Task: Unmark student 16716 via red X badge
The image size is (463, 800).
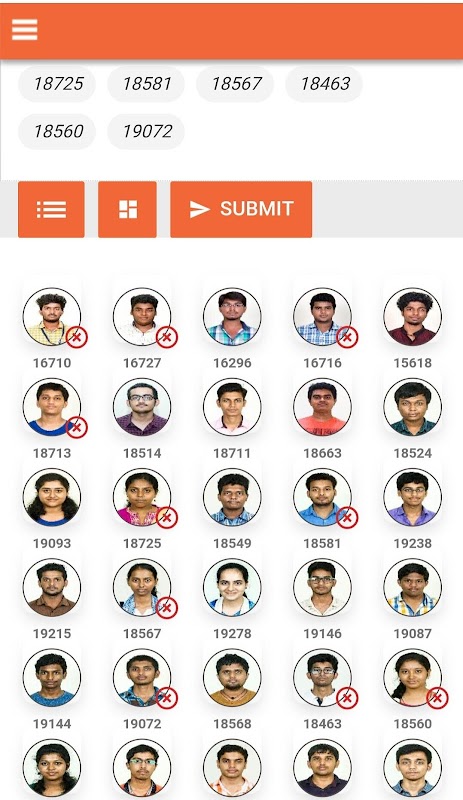Action: [347, 337]
